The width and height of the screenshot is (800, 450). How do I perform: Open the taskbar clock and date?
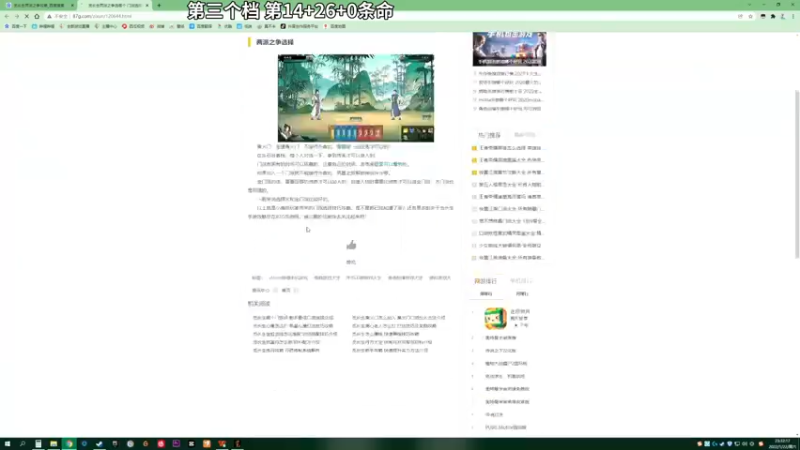[x=782, y=444]
